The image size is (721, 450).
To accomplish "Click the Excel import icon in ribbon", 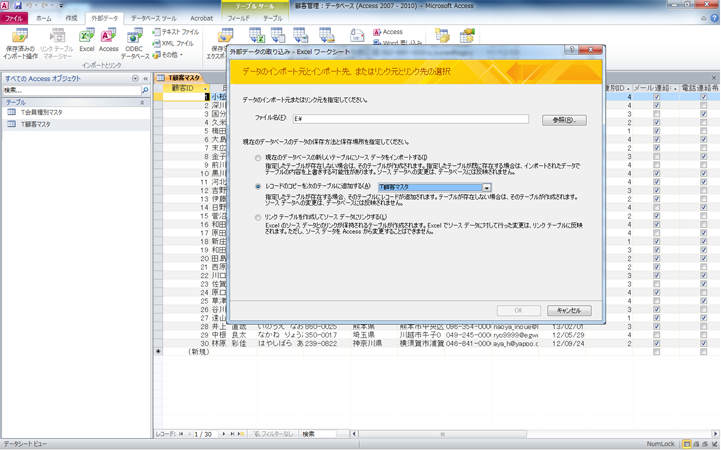I will click(x=87, y=39).
